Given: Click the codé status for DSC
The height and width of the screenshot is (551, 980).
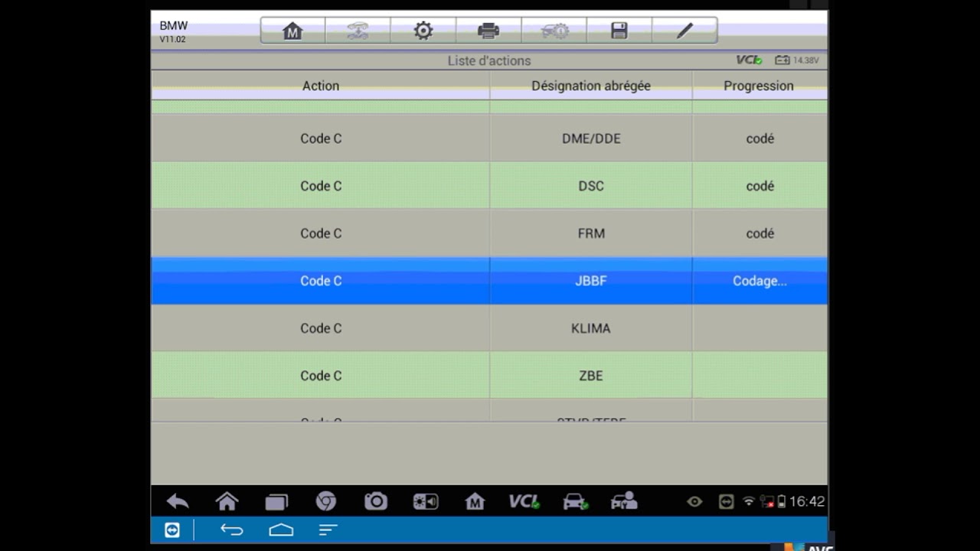Looking at the screenshot, I should [759, 186].
